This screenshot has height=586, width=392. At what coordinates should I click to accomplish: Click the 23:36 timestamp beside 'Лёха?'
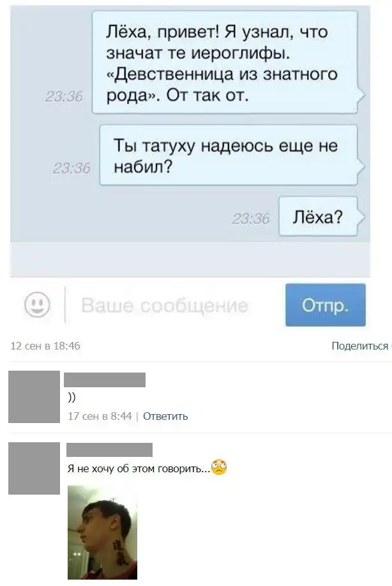pyautogui.click(x=250, y=219)
